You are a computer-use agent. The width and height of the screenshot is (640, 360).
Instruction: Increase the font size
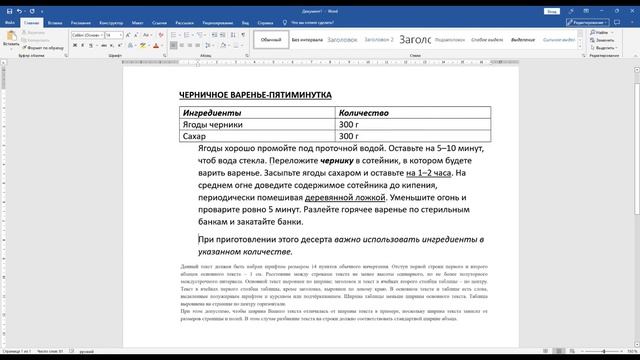128,35
